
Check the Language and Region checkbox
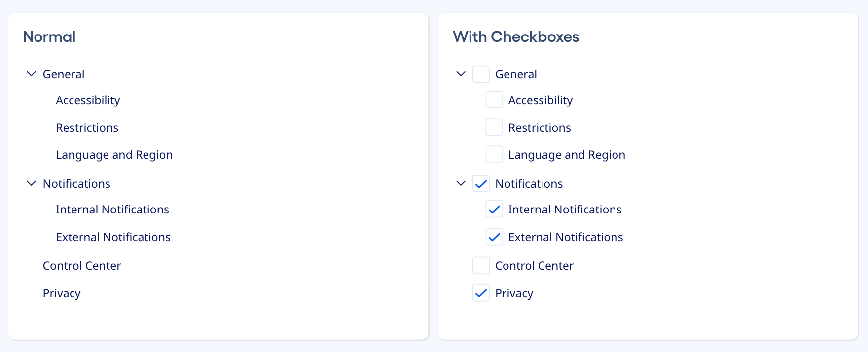[x=494, y=154]
